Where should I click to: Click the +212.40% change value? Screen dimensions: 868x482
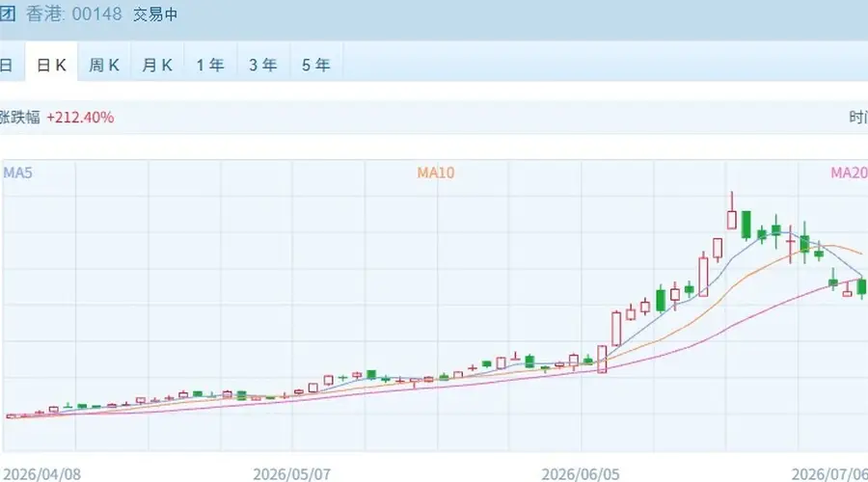[x=80, y=118]
